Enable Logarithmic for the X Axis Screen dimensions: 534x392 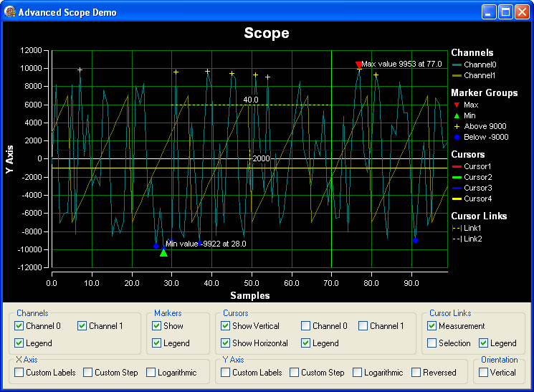click(151, 373)
